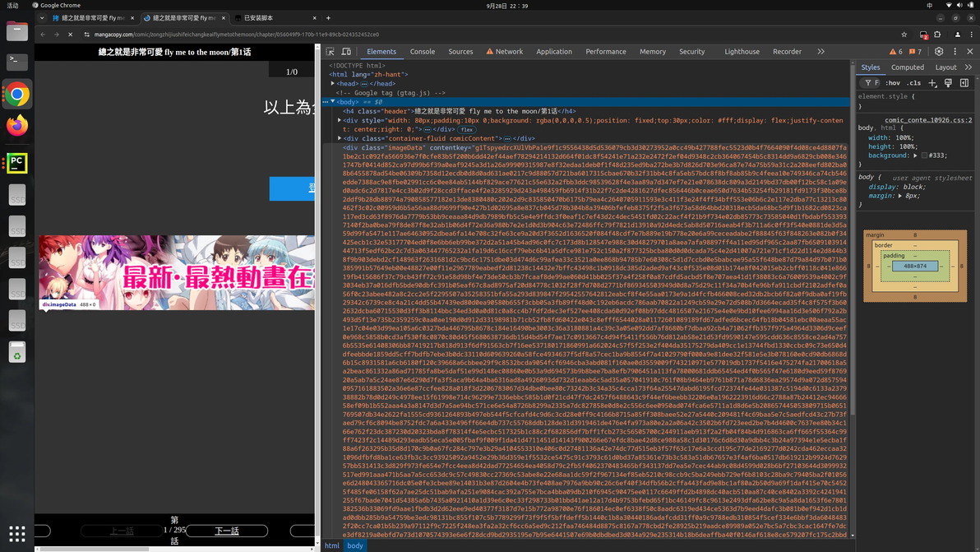Click the warnings counter showing 6
Viewport: 980px width, 552px height.
(895, 51)
